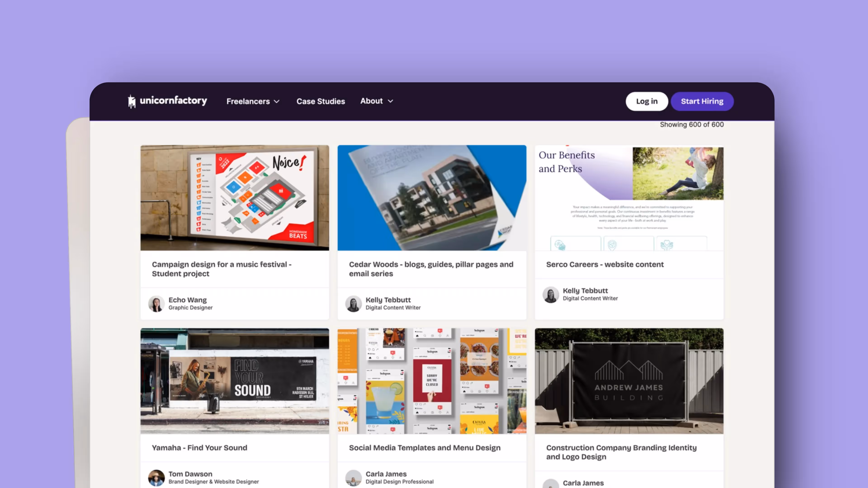Open the Case Studies page
The width and height of the screenshot is (868, 488).
tap(321, 101)
